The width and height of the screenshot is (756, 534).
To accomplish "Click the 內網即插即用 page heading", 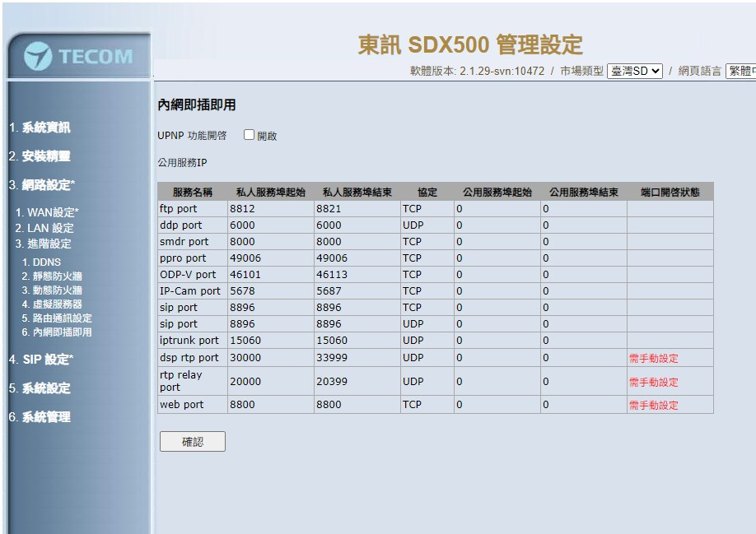I will 197,105.
